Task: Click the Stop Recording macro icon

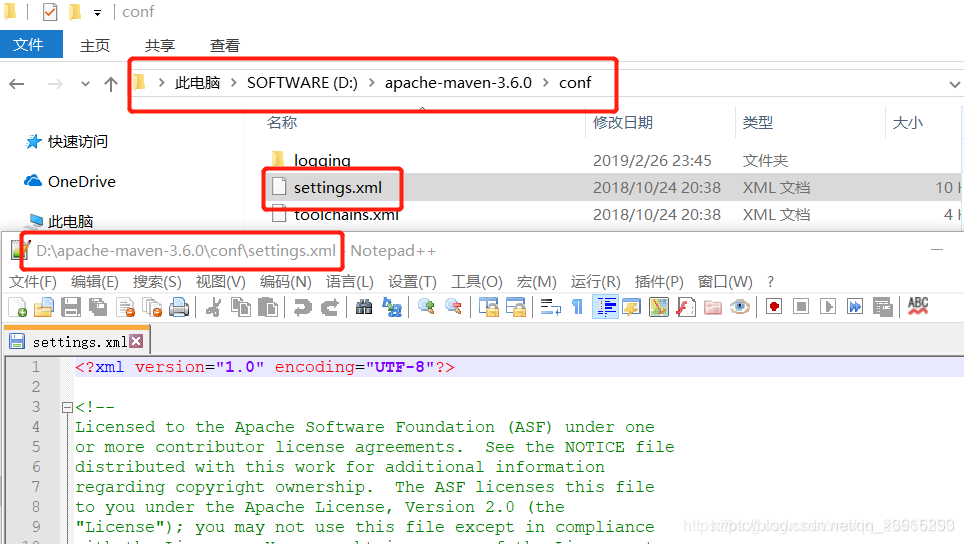Action: click(801, 307)
